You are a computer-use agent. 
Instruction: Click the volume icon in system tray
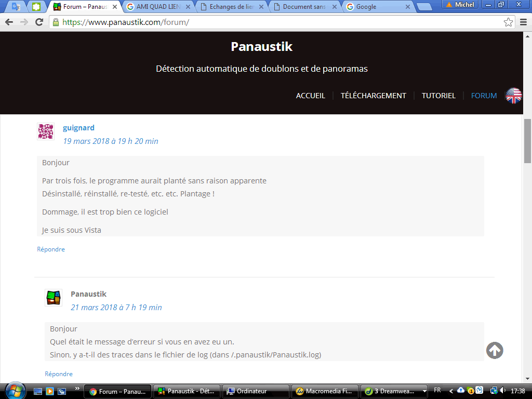point(503,391)
